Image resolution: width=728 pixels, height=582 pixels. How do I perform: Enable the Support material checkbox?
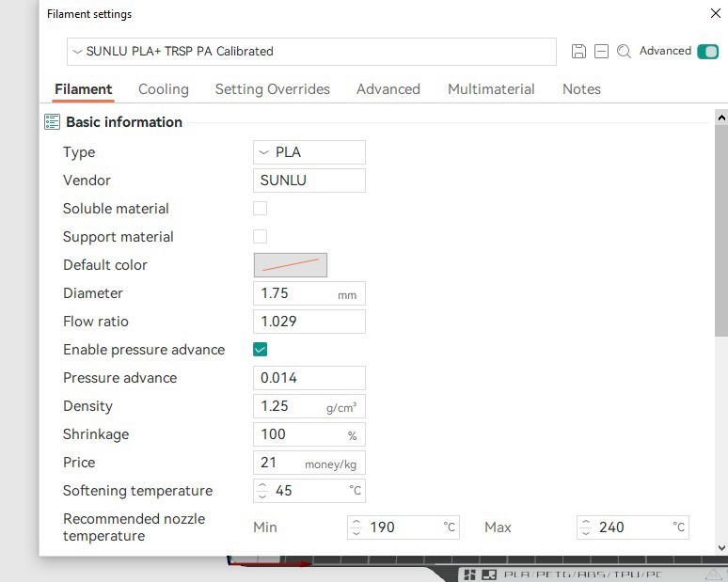pos(261,237)
